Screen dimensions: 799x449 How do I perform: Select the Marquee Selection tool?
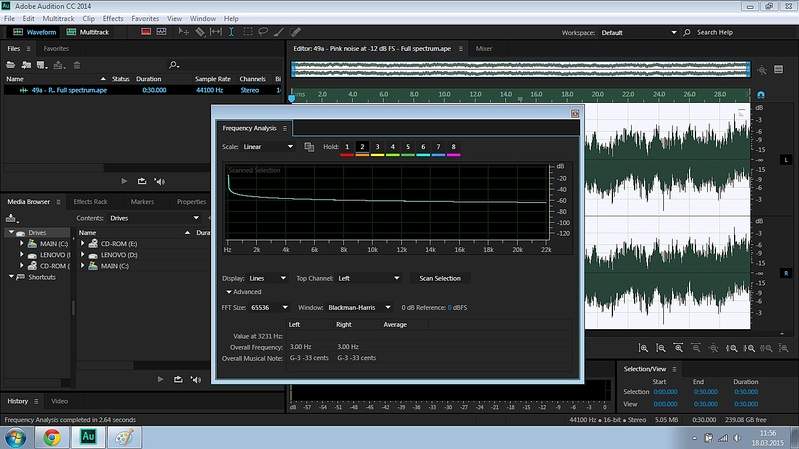pyautogui.click(x=247, y=32)
